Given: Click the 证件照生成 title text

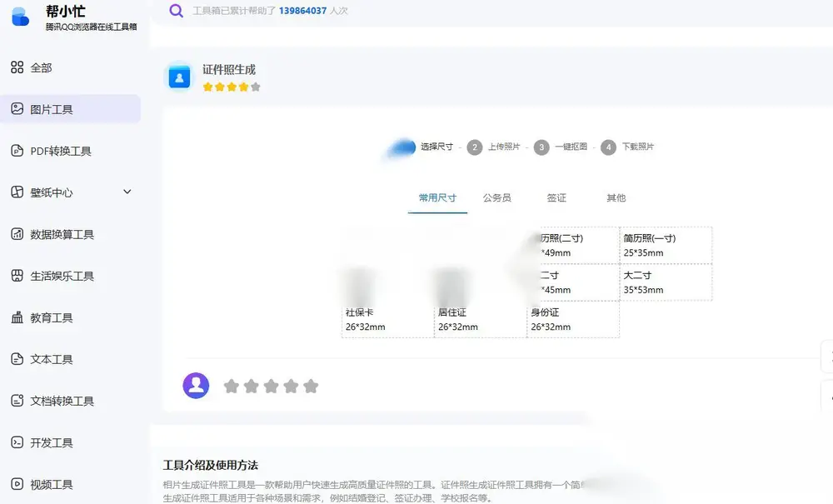Looking at the screenshot, I should coord(229,70).
